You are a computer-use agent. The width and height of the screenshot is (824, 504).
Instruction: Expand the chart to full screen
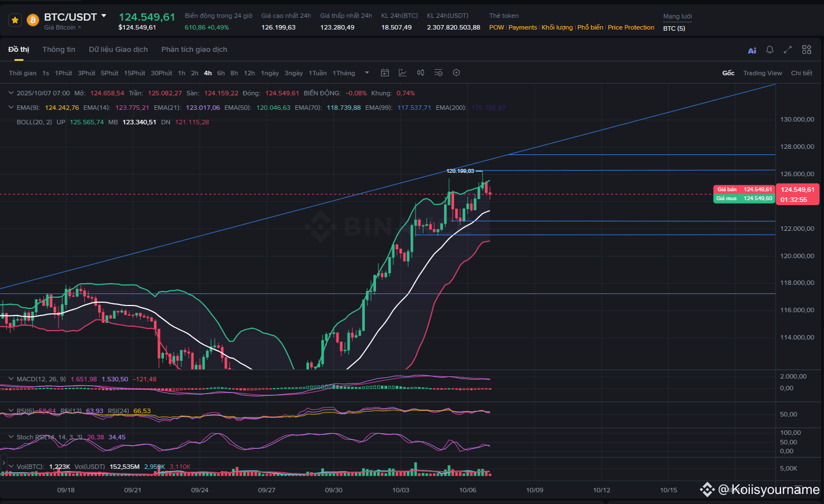(x=788, y=50)
